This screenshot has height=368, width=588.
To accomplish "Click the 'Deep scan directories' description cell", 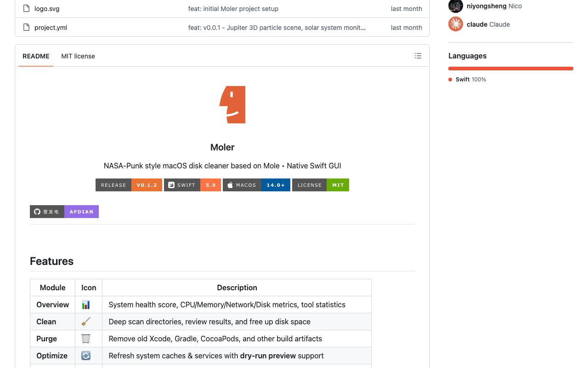I will pyautogui.click(x=237, y=322).
